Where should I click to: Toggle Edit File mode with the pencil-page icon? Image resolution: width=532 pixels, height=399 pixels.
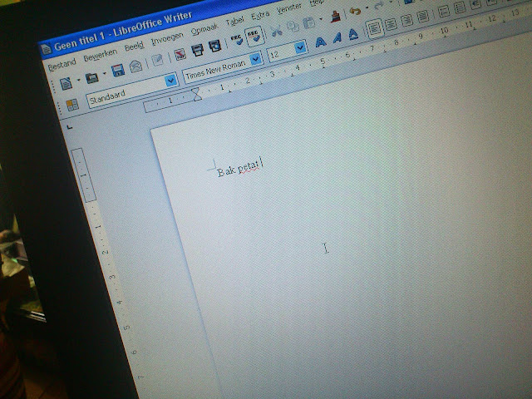(157, 60)
